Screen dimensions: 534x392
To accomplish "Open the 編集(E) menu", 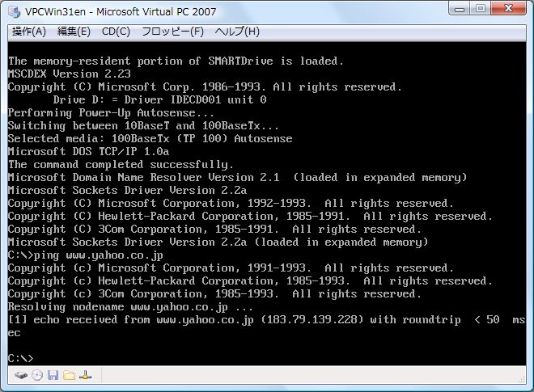I will pos(74,32).
